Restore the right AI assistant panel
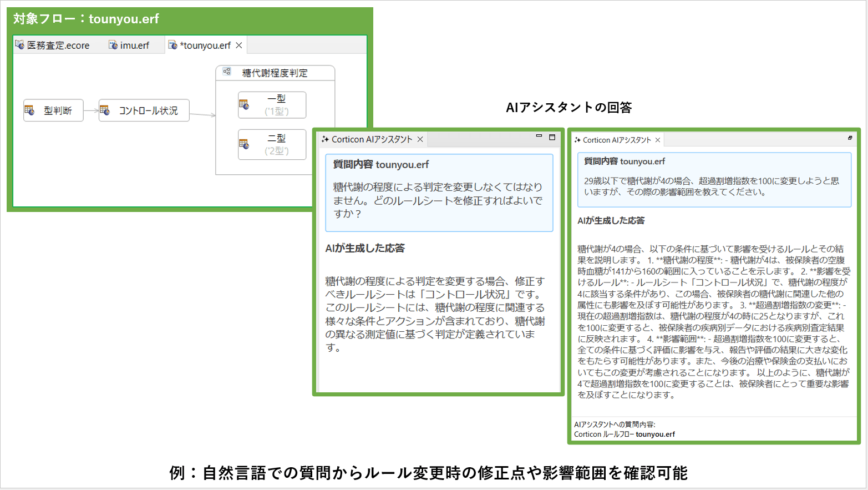The image size is (868, 490). (851, 138)
